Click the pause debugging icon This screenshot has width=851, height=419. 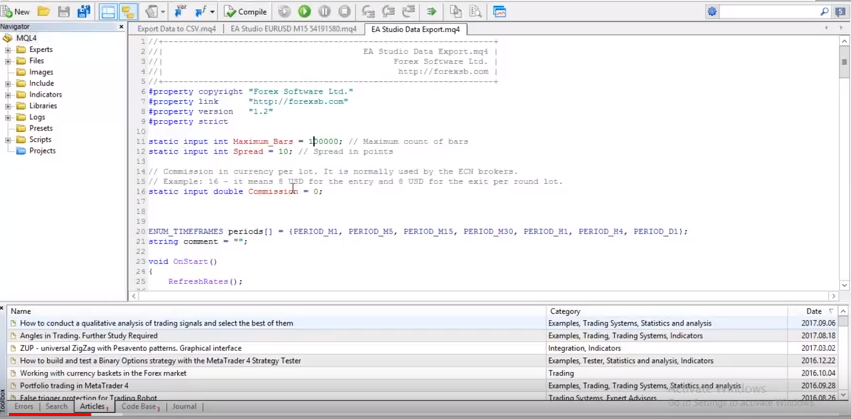324,11
